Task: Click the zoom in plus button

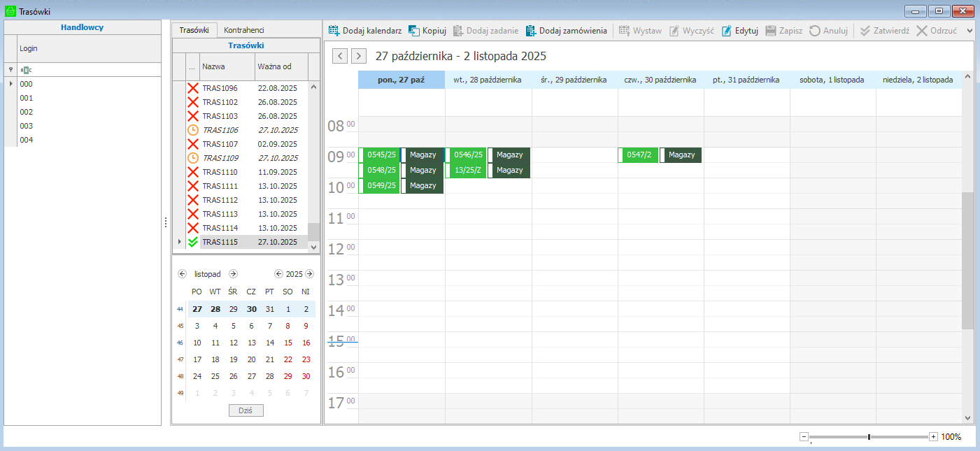Action: pyautogui.click(x=933, y=437)
